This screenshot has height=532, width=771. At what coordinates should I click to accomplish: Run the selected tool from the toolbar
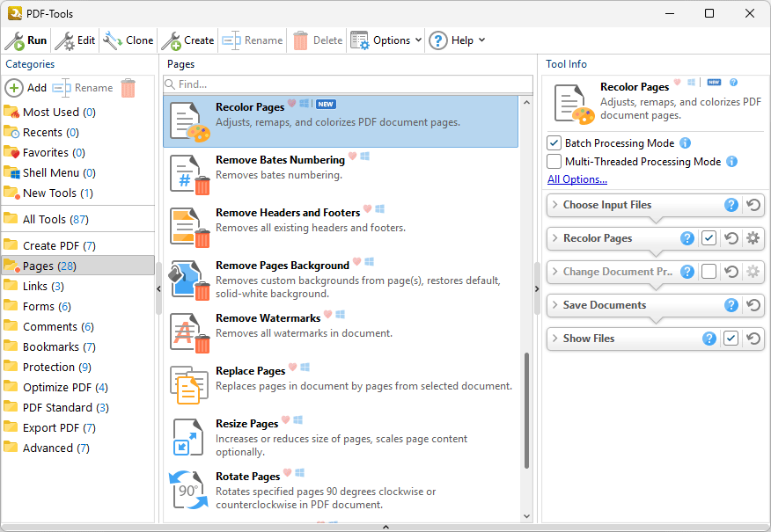click(26, 40)
